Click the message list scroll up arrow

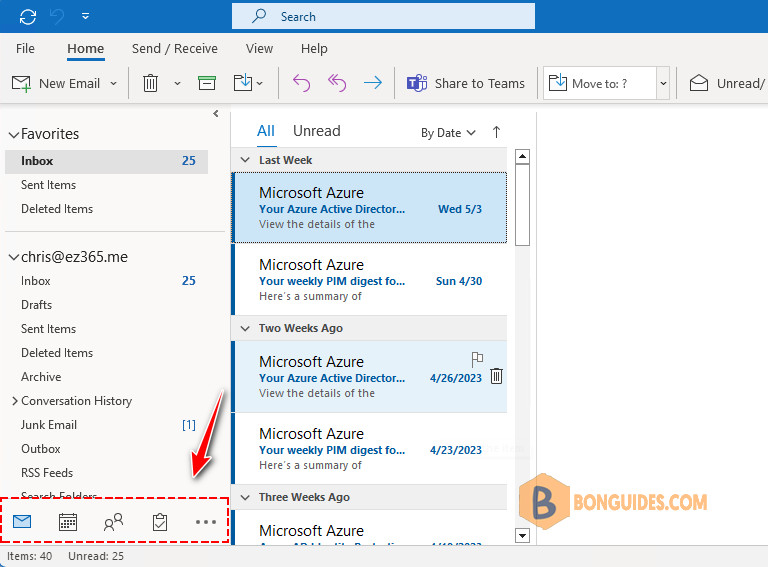(x=523, y=157)
